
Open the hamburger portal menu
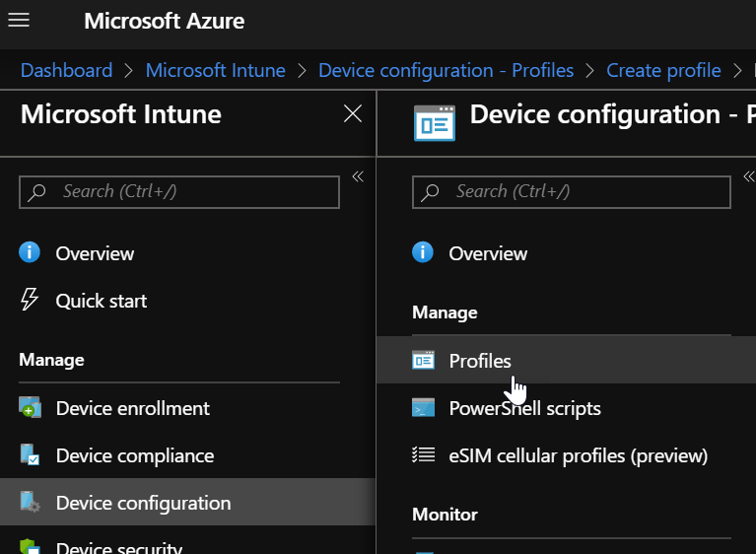[x=19, y=21]
